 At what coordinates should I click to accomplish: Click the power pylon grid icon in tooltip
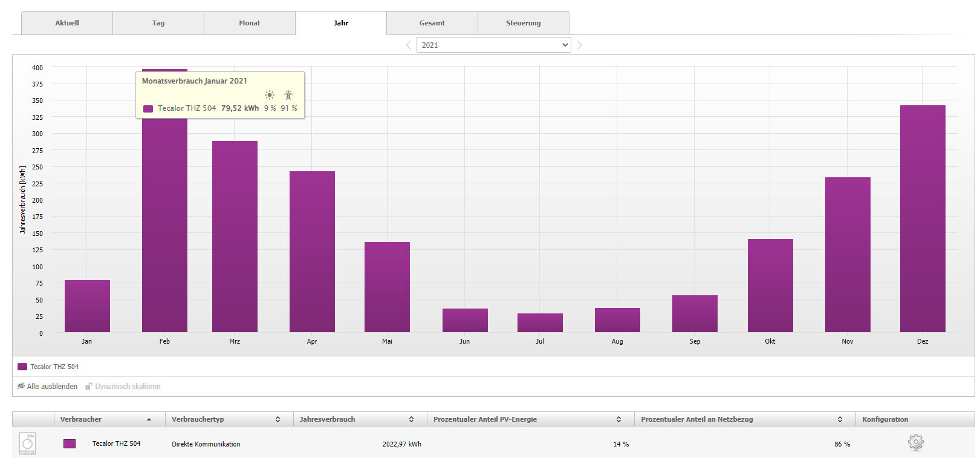click(288, 95)
